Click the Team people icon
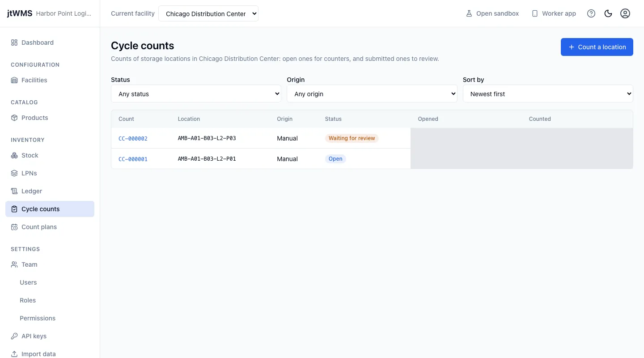Image resolution: width=644 pixels, height=358 pixels. (x=14, y=264)
